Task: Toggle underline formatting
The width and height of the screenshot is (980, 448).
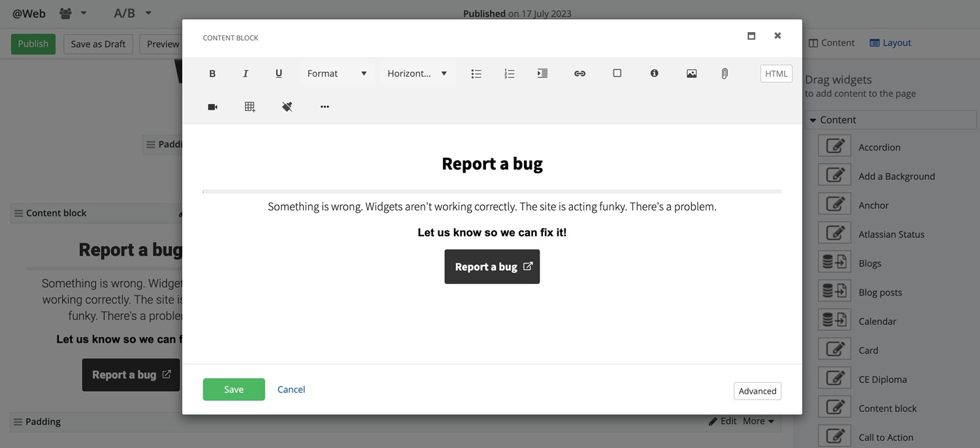Action: tap(279, 74)
